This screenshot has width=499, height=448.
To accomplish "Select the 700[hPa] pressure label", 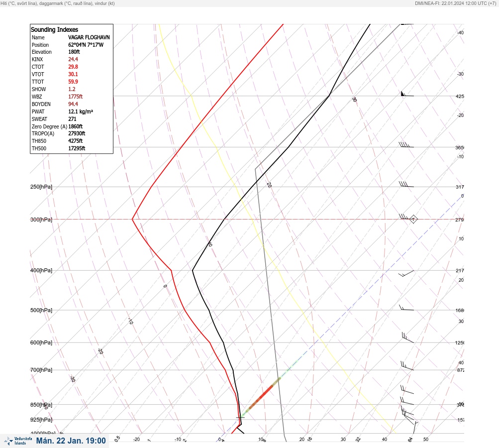I will 41,370.
